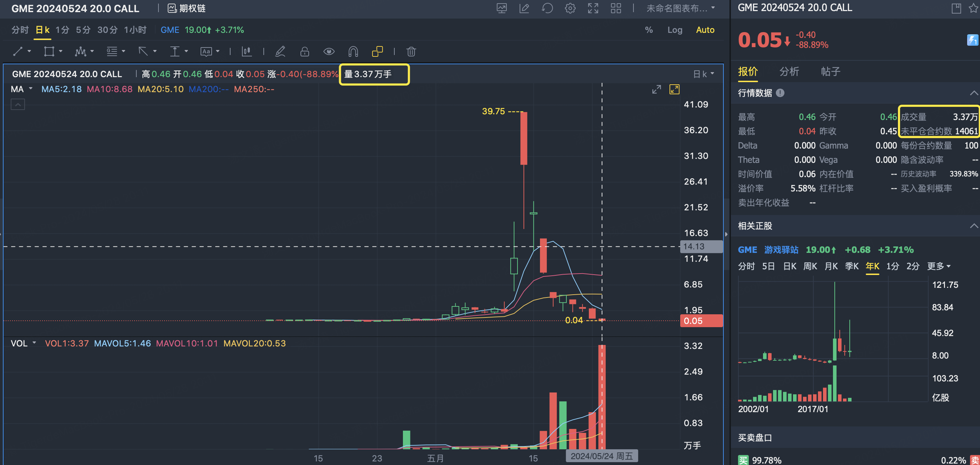The width and height of the screenshot is (980, 465).
Task: Toggle Auto axis scale
Action: pos(705,30)
